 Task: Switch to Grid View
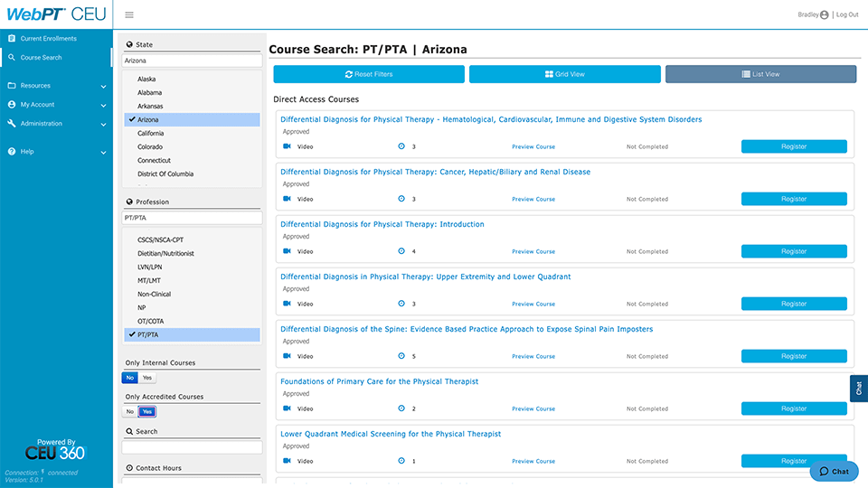(x=564, y=74)
